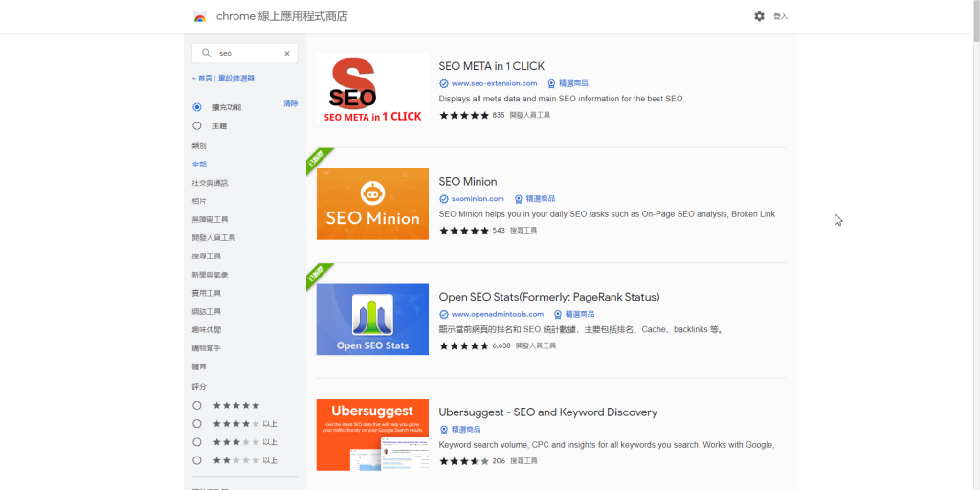980x490 pixels.
Task: Open the SEO Minion orange thumbnail
Action: pos(372,205)
